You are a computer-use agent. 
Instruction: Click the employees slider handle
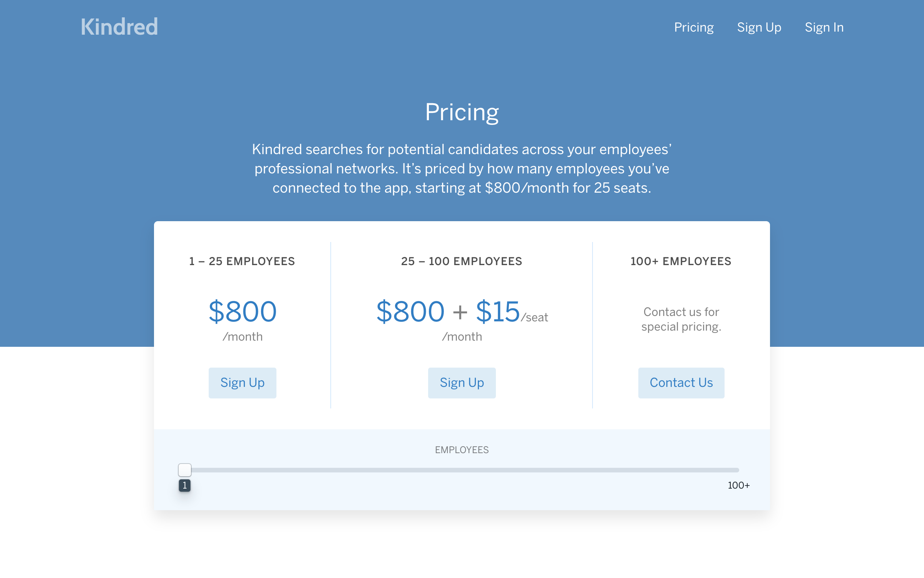point(185,470)
